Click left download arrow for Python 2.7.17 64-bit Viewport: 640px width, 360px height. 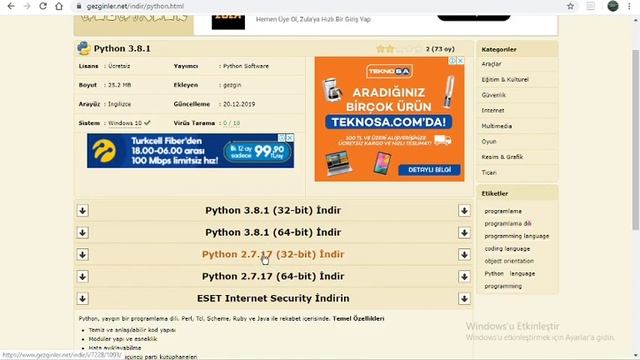tap(82, 277)
